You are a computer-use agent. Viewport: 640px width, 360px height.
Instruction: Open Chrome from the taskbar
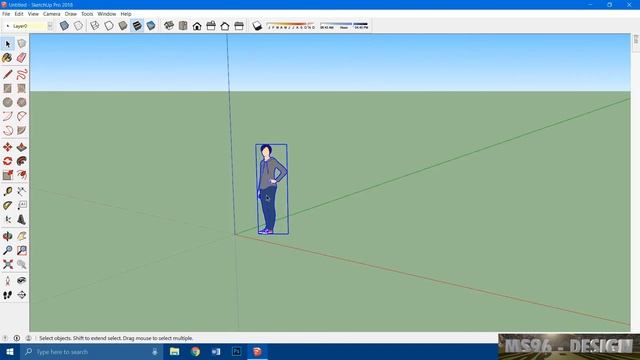pyautogui.click(x=196, y=351)
